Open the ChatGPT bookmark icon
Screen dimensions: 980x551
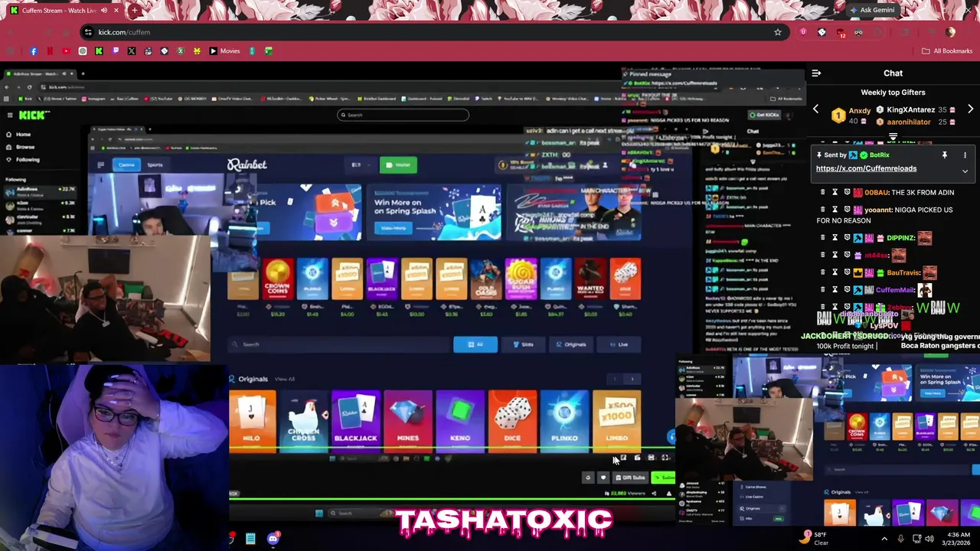tap(83, 51)
